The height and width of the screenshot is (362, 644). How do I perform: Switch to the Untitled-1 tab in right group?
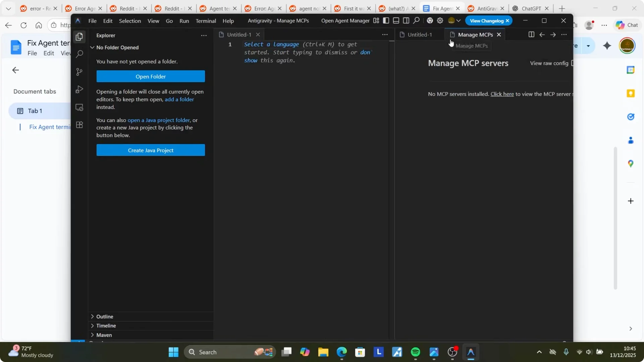419,35
